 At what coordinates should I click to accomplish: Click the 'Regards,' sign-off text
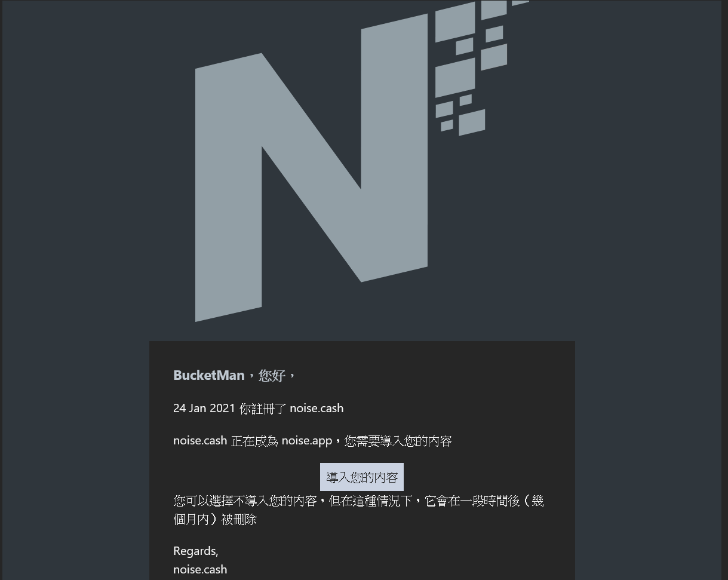[196, 551]
